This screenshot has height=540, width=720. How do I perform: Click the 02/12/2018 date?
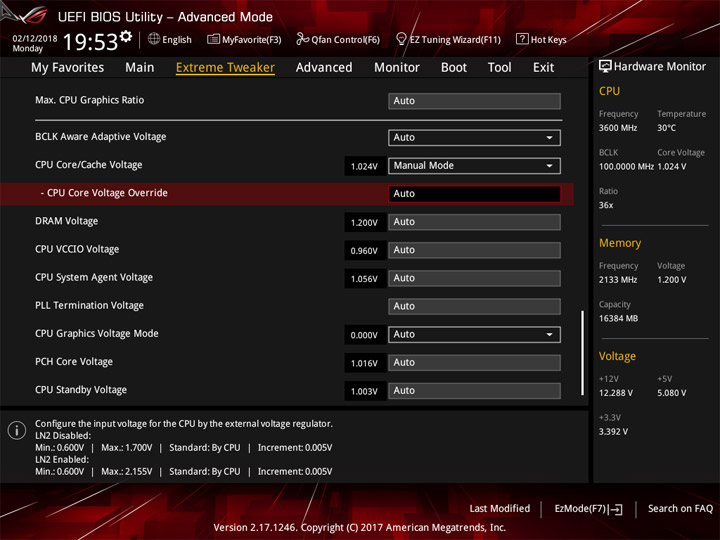pos(34,39)
